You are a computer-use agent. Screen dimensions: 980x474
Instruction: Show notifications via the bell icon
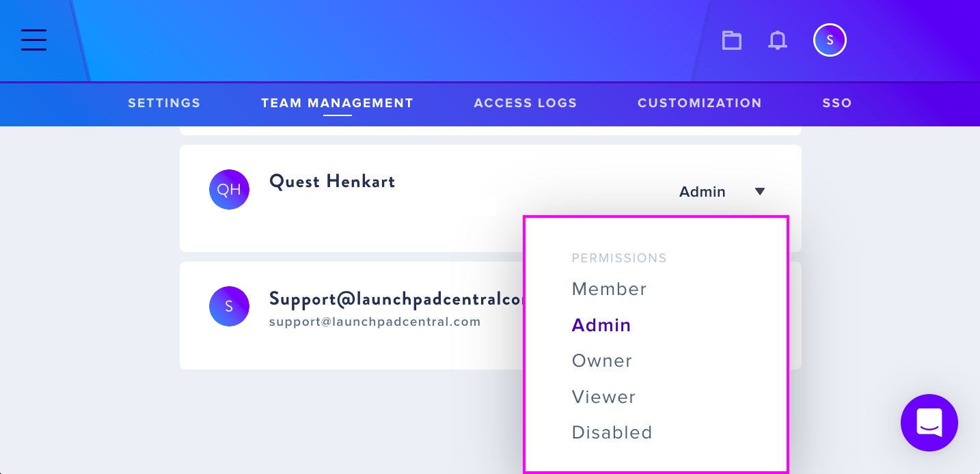coord(778,40)
